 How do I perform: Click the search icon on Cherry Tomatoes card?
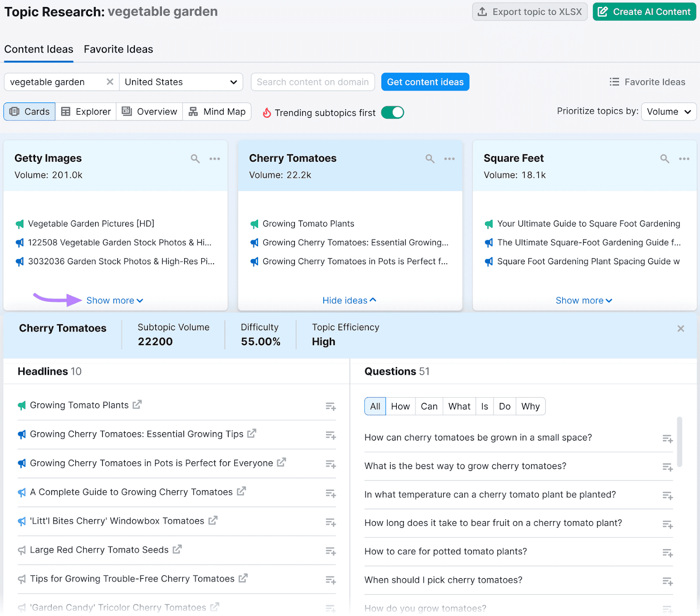tap(430, 159)
